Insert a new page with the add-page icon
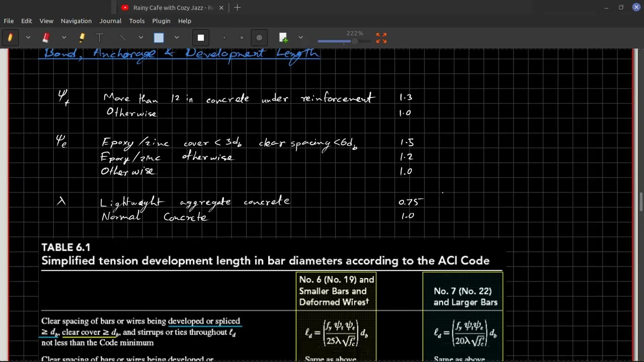 pos(283,38)
